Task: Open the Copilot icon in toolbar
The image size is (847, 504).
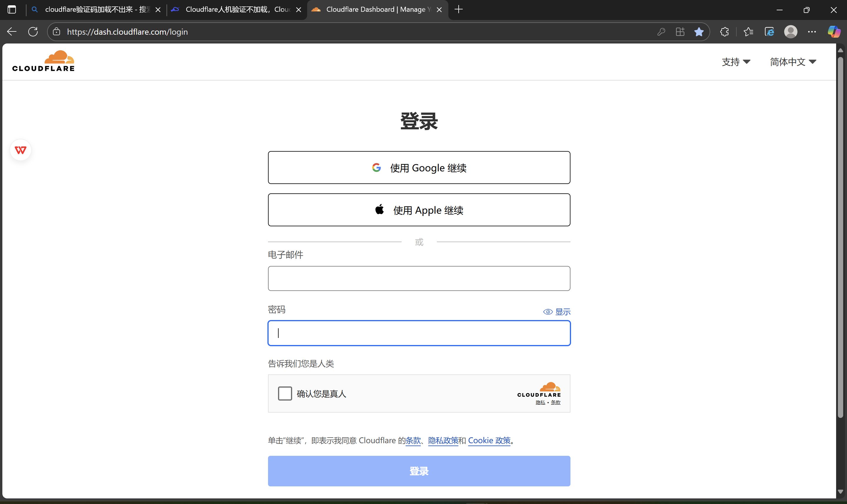Action: point(834,31)
